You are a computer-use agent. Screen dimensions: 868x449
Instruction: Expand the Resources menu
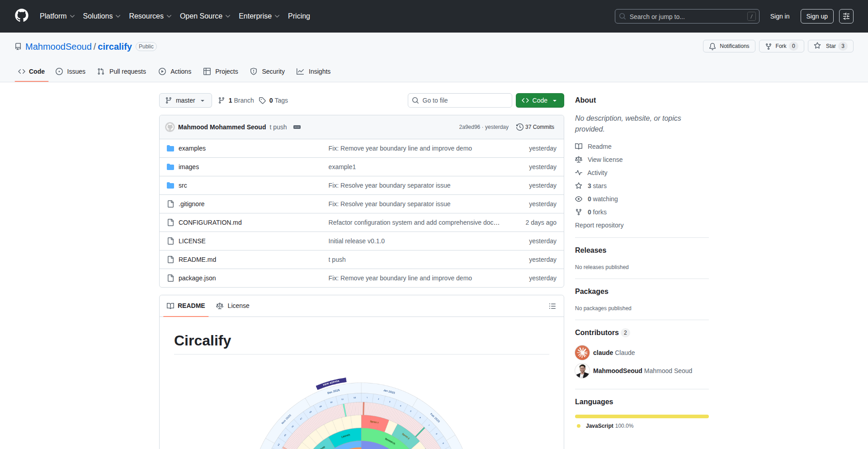click(x=150, y=16)
